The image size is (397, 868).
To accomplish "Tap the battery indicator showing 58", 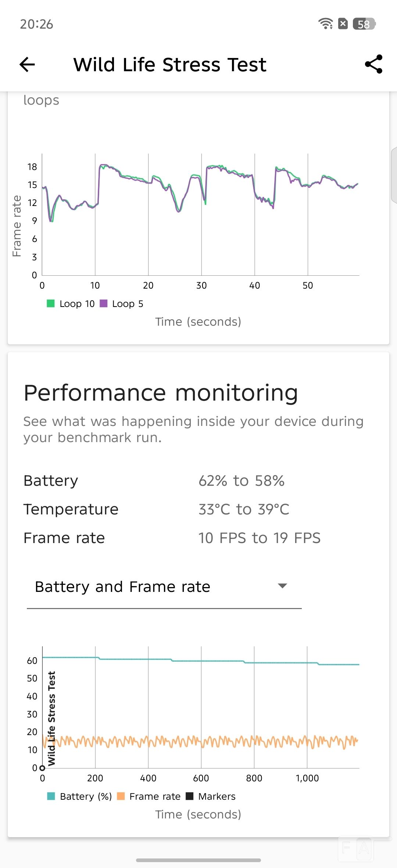I will pyautogui.click(x=364, y=24).
